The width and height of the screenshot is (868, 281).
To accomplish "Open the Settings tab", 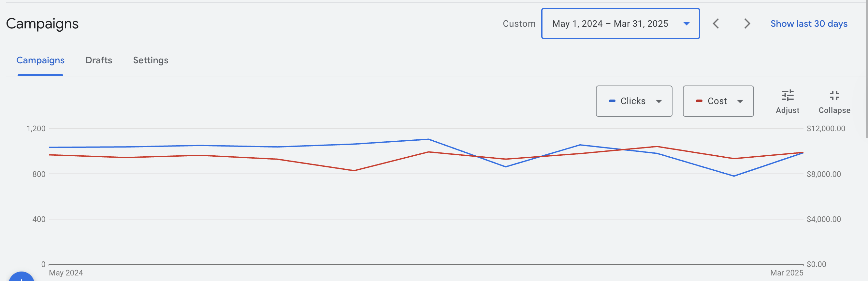I will point(151,60).
